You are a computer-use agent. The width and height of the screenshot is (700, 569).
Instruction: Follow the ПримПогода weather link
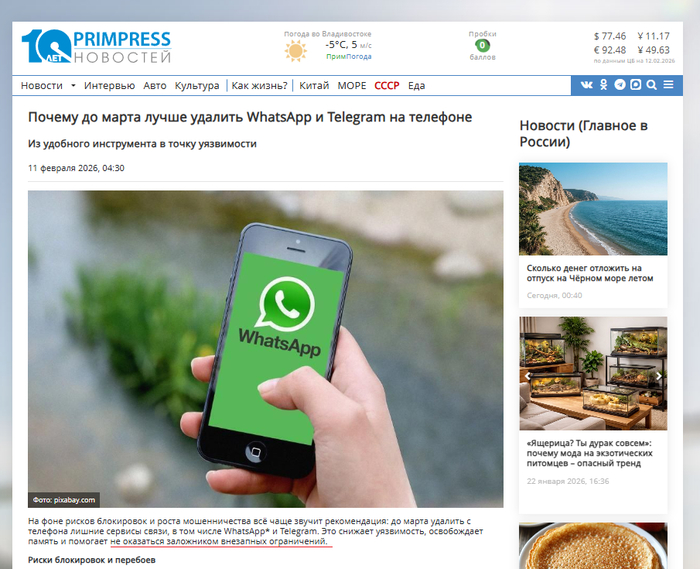click(349, 57)
